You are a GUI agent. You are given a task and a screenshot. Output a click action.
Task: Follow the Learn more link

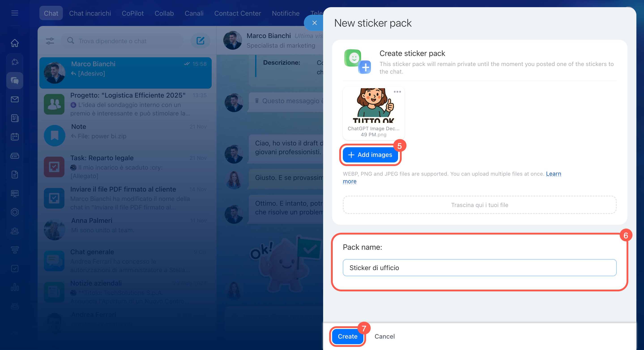[x=553, y=174]
